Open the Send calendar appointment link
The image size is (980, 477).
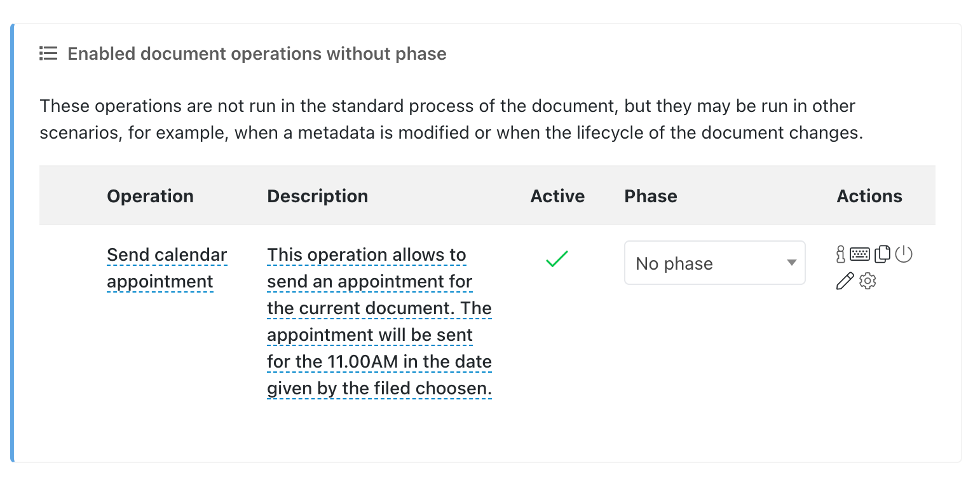(167, 268)
